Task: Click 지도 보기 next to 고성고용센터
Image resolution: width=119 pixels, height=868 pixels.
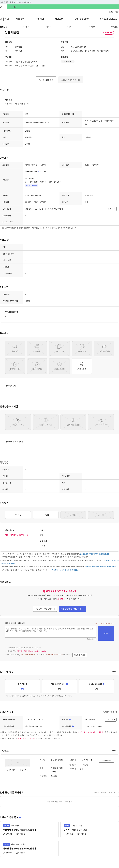Action: point(111,719)
